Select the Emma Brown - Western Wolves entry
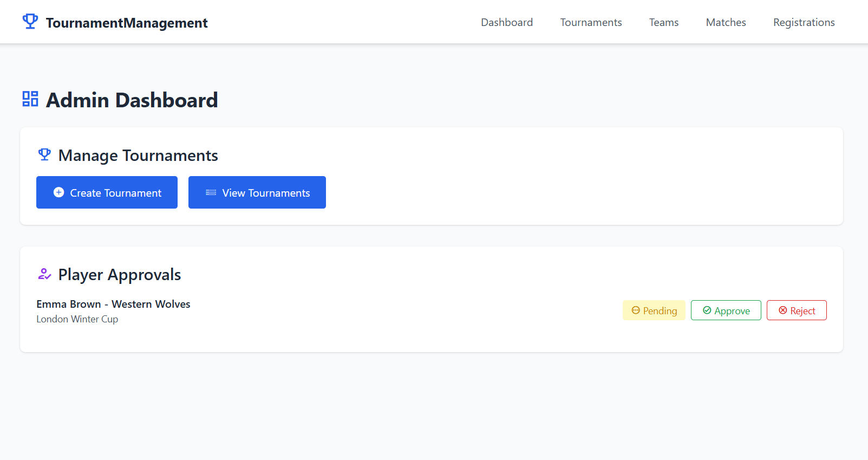This screenshot has height=460, width=868. 113,304
